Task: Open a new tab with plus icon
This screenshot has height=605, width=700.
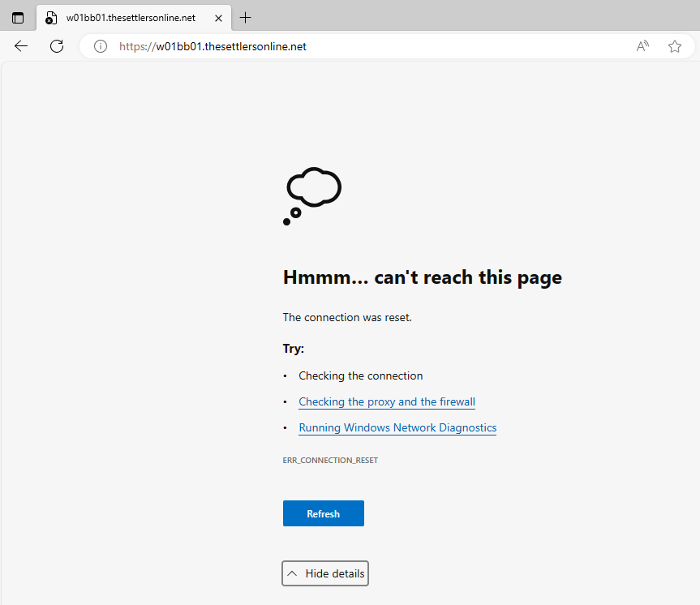Action: tap(245, 18)
